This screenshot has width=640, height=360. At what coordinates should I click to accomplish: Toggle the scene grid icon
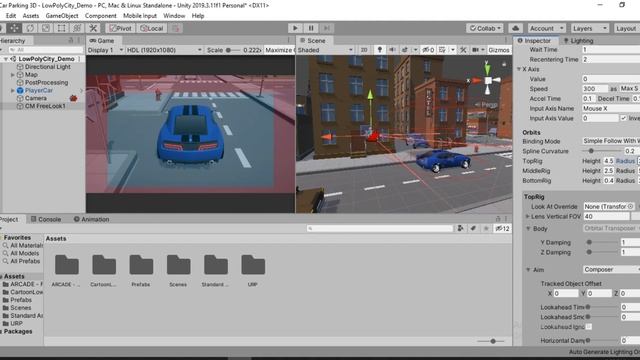[x=442, y=50]
